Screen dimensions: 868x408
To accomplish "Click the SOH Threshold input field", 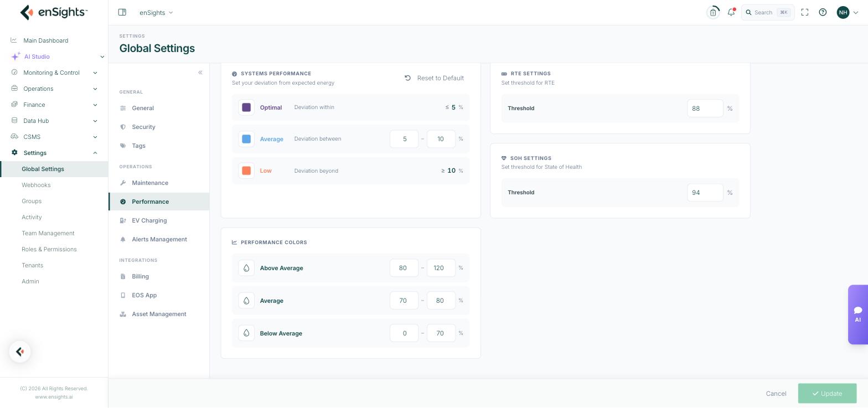I will 705,193.
